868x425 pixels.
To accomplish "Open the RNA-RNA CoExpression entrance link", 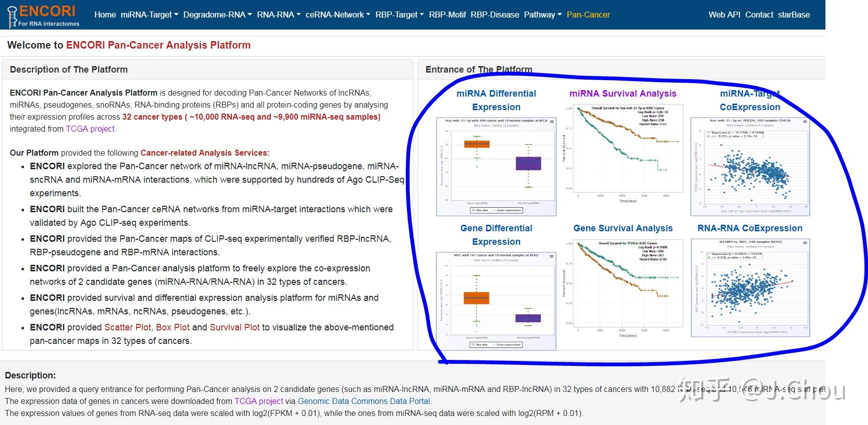I will pos(750,228).
